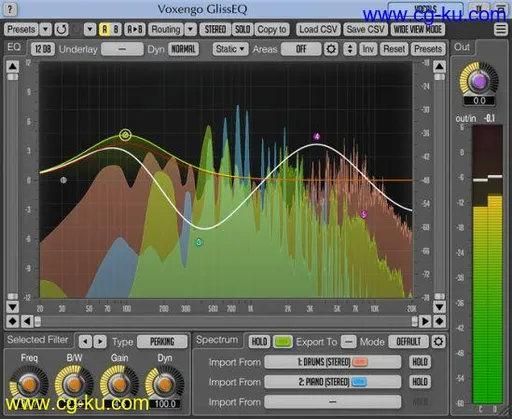512x419 pixels.
Task: Open the Underlay selector
Action: tap(122, 49)
